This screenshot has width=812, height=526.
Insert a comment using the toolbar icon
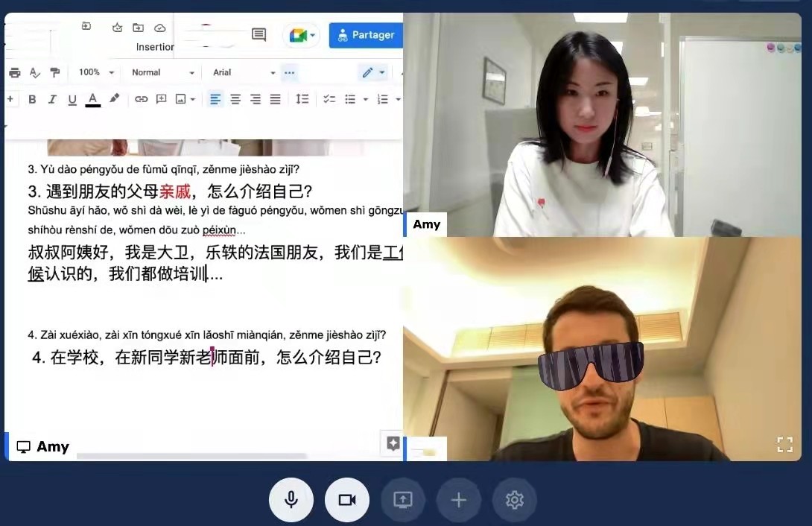click(x=160, y=98)
